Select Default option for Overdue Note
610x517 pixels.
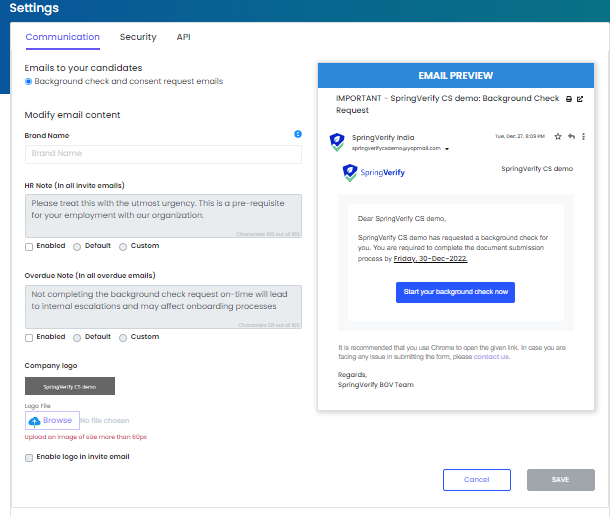[77, 338]
